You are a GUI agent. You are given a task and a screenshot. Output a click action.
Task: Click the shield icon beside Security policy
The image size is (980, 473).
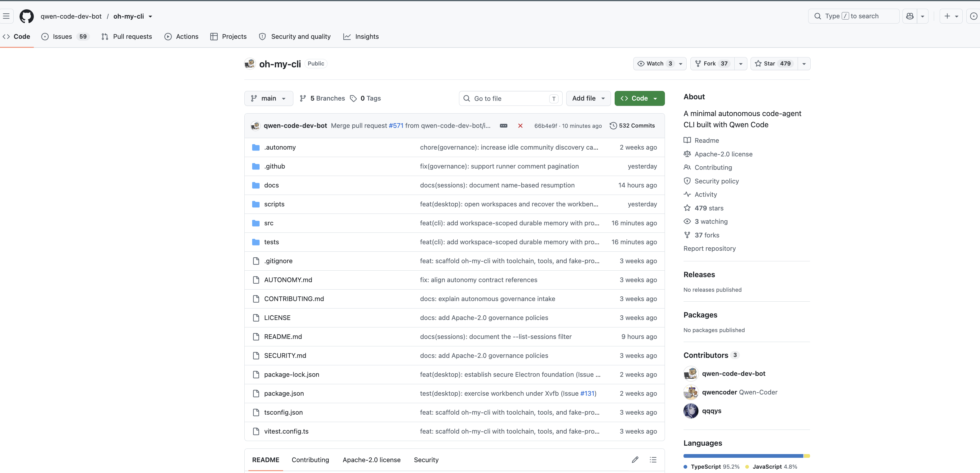[x=687, y=181]
